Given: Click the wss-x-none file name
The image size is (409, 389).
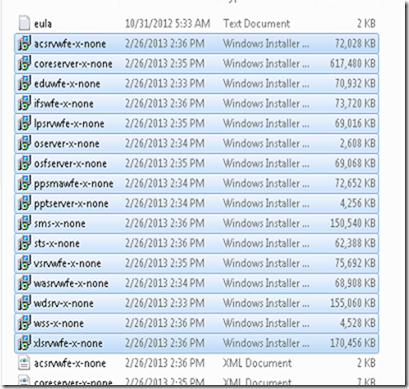Looking at the screenshot, I should click(x=59, y=323).
